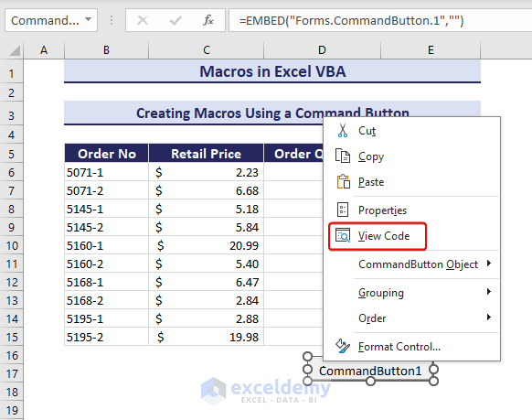The width and height of the screenshot is (532, 420).
Task: Select column E header
Action: [x=431, y=50]
